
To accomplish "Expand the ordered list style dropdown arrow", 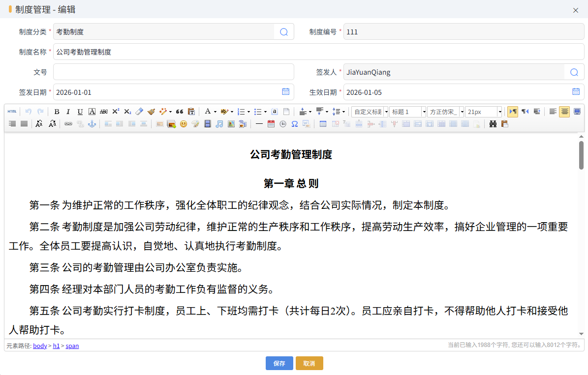I will [248, 112].
